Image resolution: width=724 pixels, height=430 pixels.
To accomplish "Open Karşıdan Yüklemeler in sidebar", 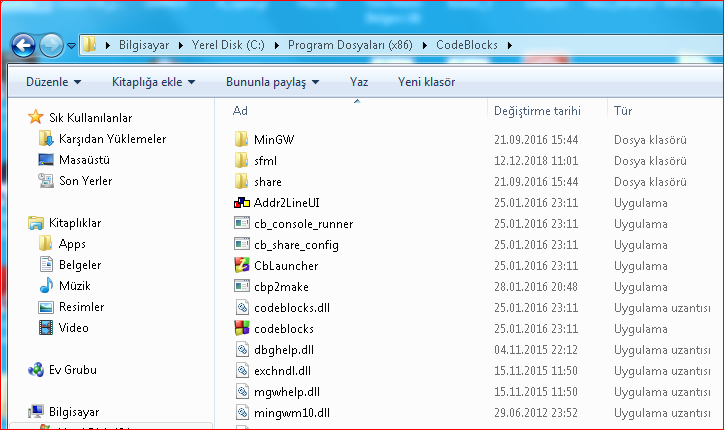I will [112, 139].
